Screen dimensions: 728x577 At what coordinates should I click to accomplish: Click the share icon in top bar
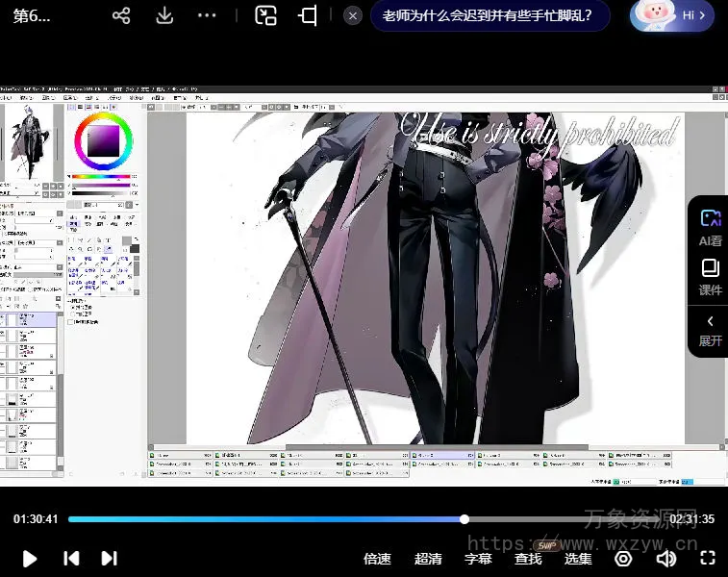pos(121,15)
